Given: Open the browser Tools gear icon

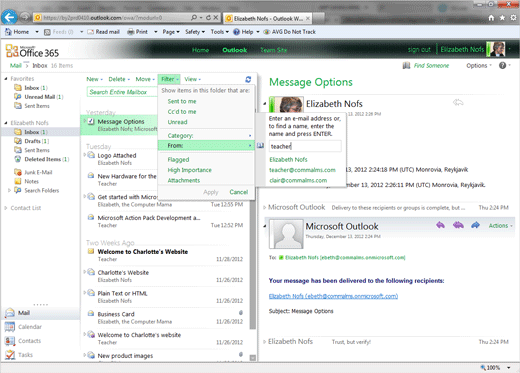Looking at the screenshot, I should click(x=513, y=18).
